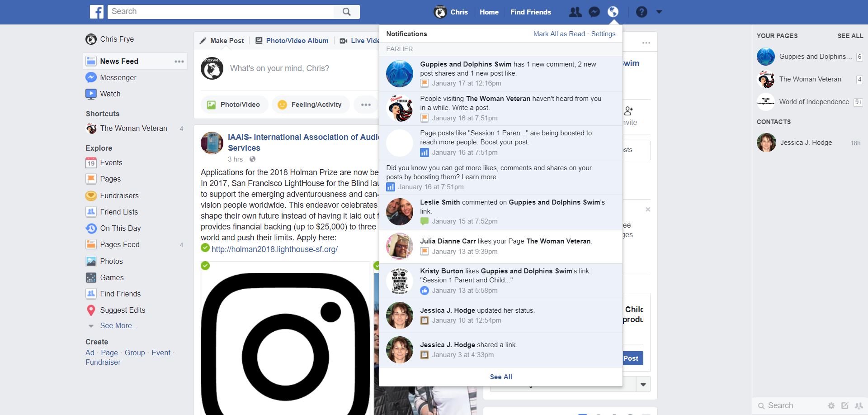Open notification Settings link

[x=603, y=34]
